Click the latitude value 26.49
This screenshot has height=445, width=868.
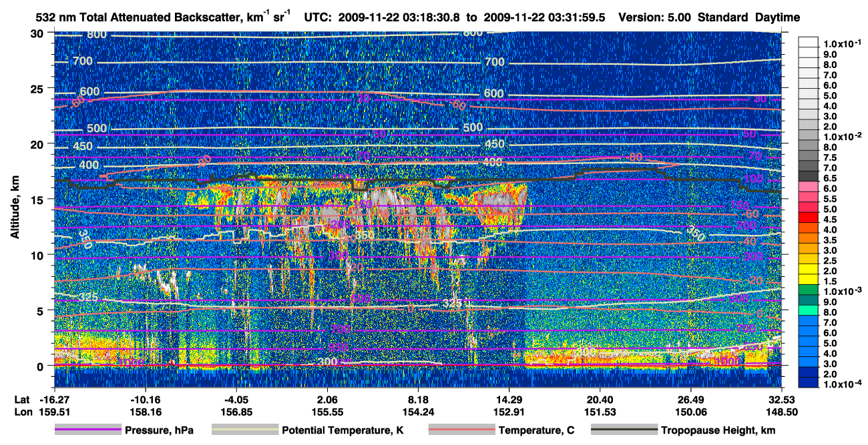click(691, 399)
